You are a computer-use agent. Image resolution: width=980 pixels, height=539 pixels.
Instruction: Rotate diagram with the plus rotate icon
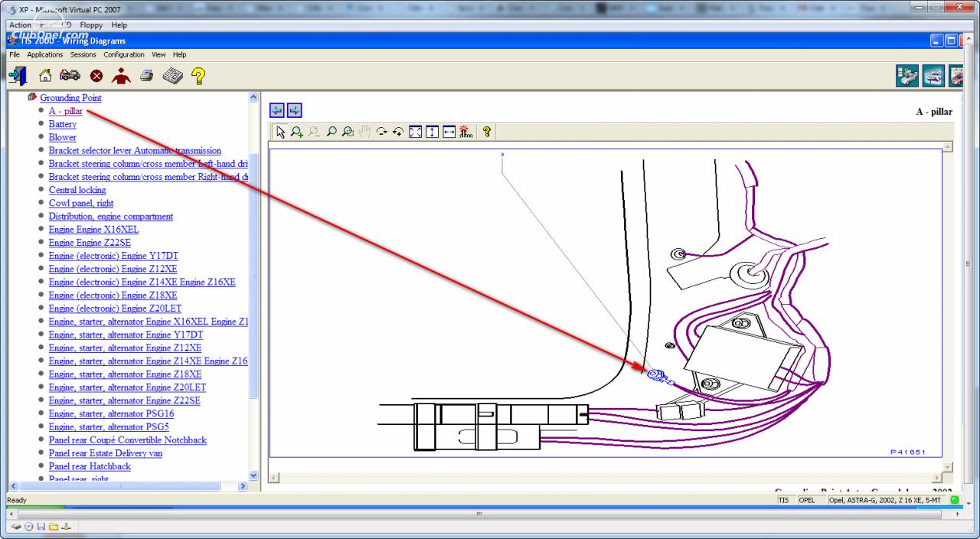pyautogui.click(x=399, y=132)
